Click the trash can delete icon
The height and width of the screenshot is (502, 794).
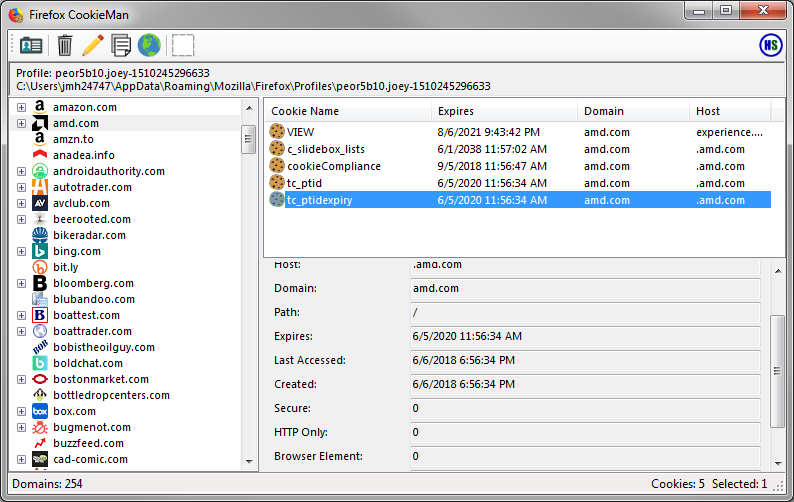(65, 45)
